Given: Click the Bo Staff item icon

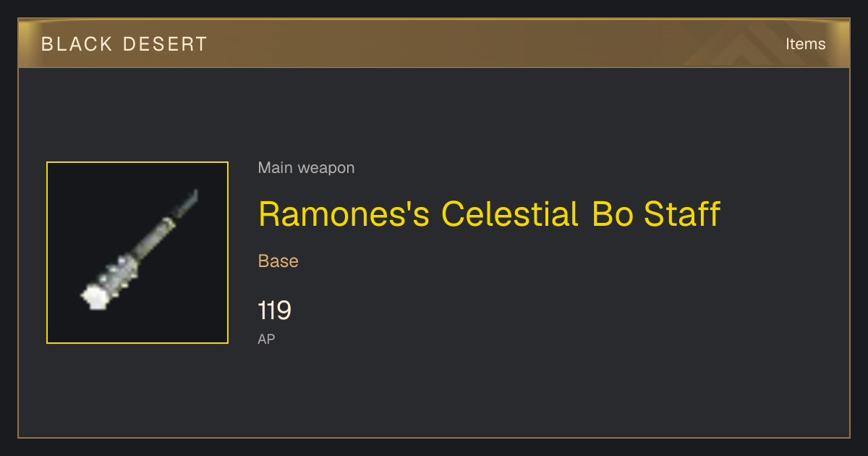Looking at the screenshot, I should pos(137,253).
